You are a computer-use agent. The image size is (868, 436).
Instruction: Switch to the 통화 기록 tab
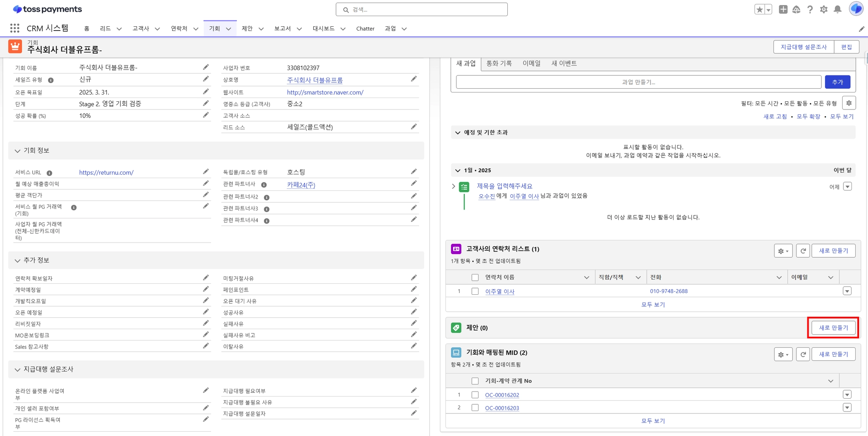(x=499, y=63)
